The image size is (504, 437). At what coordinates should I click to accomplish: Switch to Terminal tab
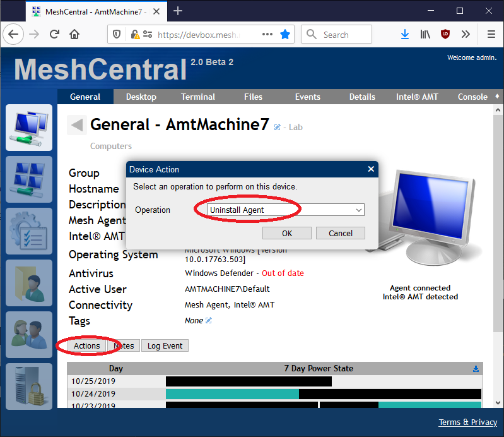[198, 97]
